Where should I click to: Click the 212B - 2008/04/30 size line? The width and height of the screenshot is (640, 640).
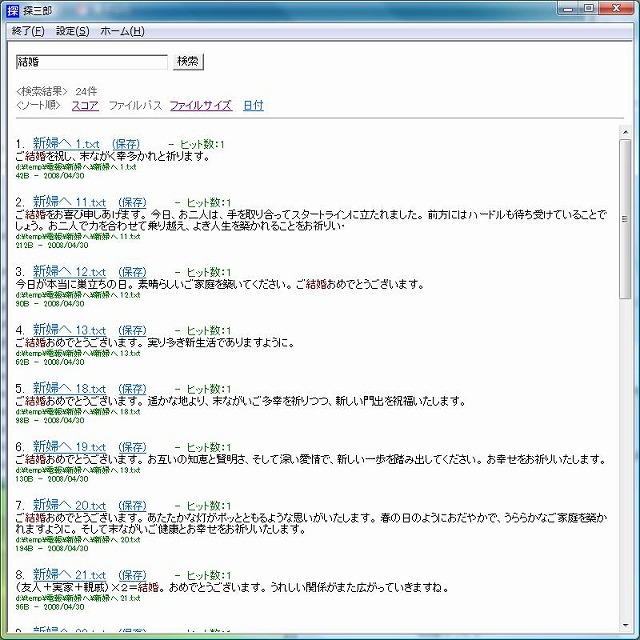(52, 246)
